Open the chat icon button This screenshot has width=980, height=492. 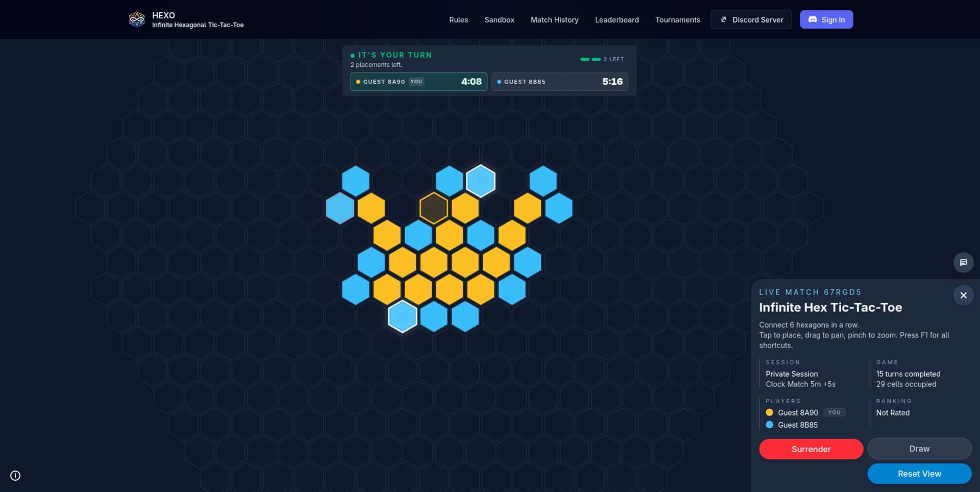point(963,262)
